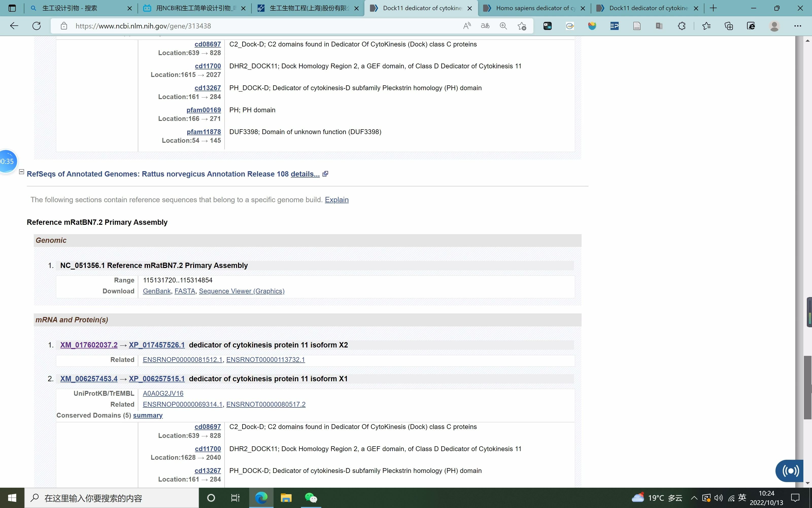Click cd13267 with Location 161 → 284 at top
This screenshot has height=508, width=812.
208,88
